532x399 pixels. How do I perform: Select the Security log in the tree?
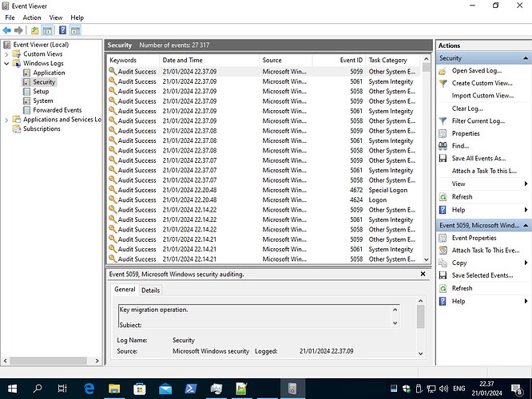[44, 82]
